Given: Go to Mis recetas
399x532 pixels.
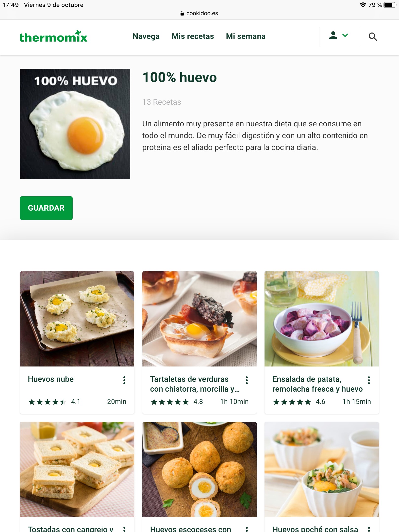Looking at the screenshot, I should (193, 36).
